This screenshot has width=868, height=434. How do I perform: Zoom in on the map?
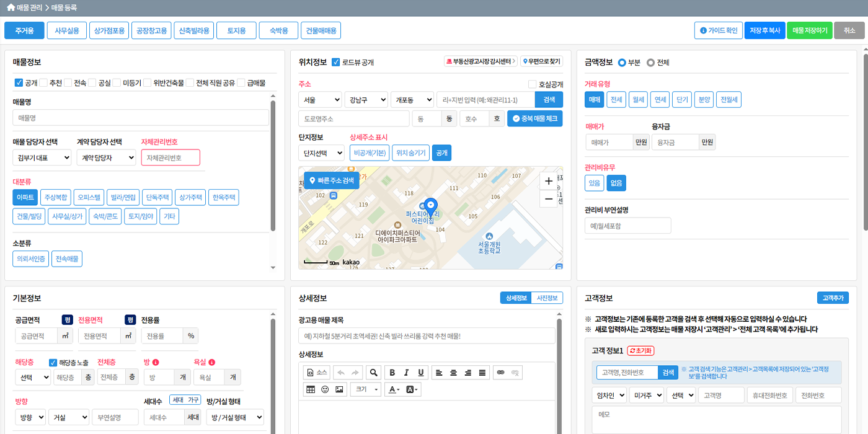coord(548,181)
